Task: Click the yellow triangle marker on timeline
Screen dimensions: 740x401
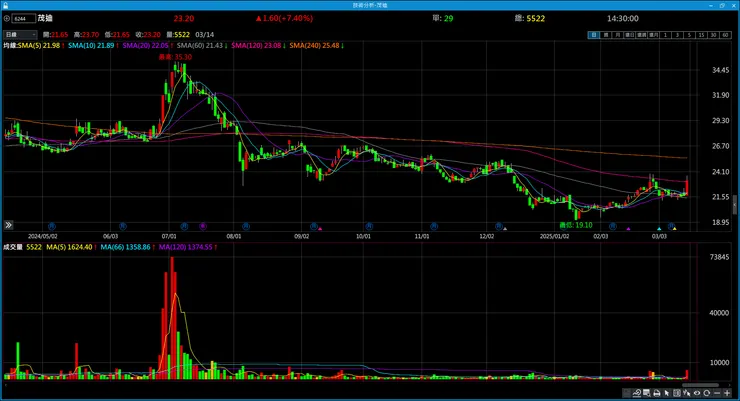Action: coord(674,229)
